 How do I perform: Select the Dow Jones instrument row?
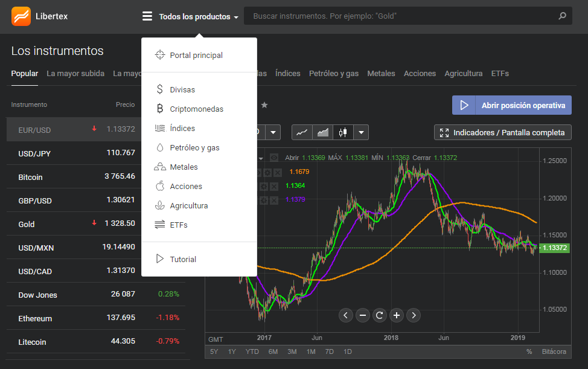point(96,294)
